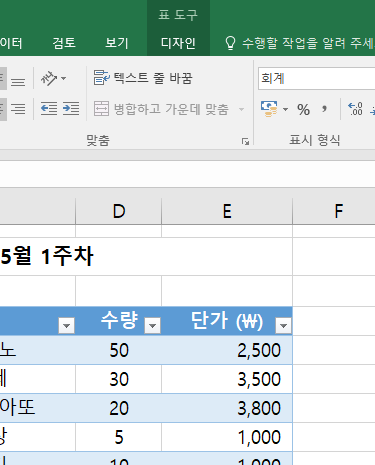Click 병합하고 가운데 맞춤 button
Viewport: 375px width, 465px height.
pyautogui.click(x=161, y=109)
